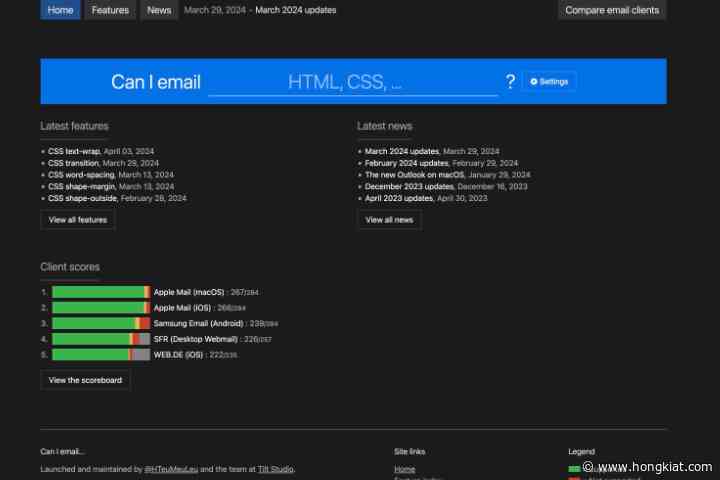The width and height of the screenshot is (720, 480).
Task: Open CSS shape-outside feature
Action: (x=83, y=198)
